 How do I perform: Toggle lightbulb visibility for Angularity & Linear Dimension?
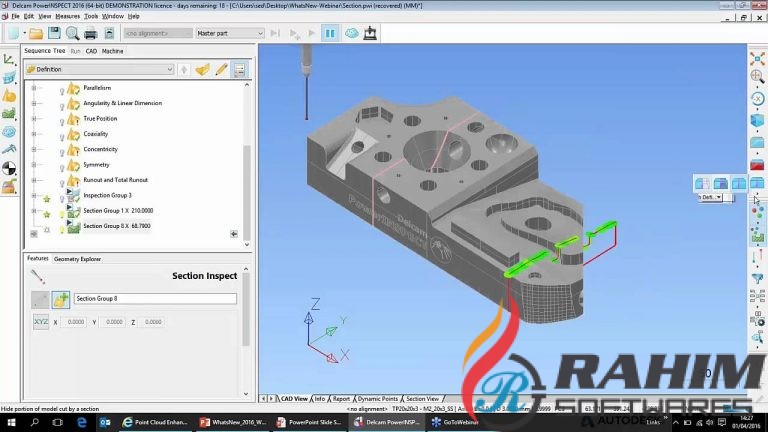[x=62, y=106]
